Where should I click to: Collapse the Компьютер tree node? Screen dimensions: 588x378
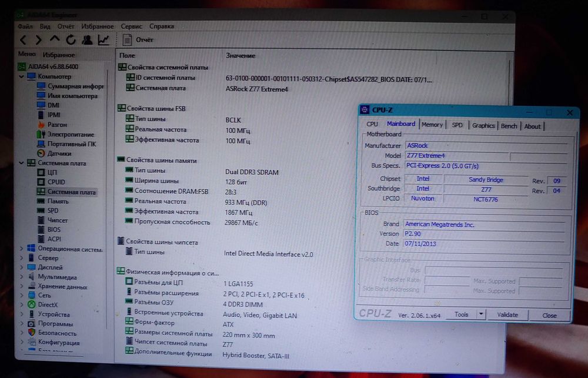[x=21, y=76]
